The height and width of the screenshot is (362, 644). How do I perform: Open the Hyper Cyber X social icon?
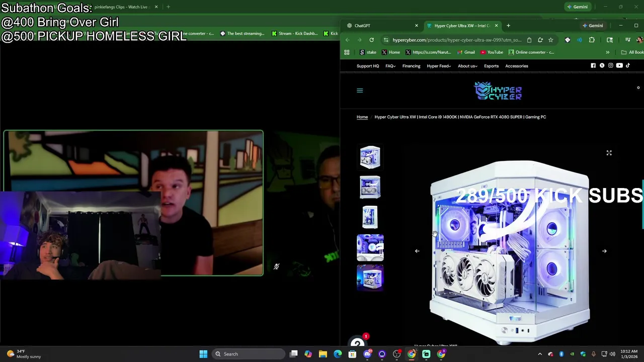(602, 65)
